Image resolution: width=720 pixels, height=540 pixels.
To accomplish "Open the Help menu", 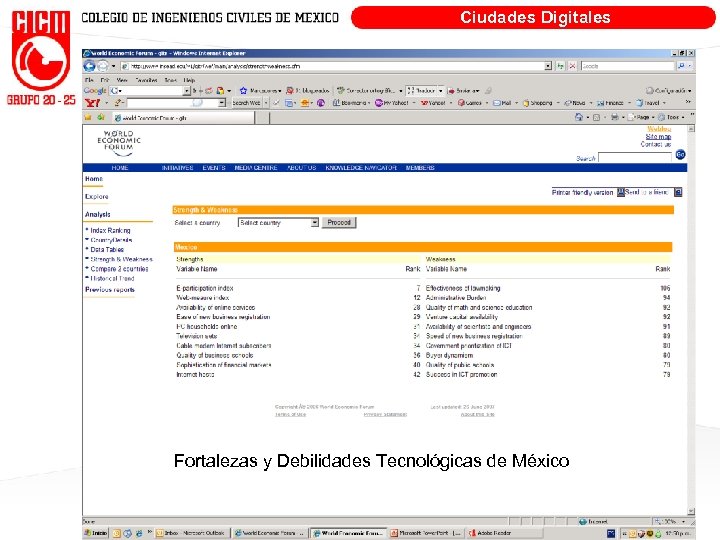I will pos(189,80).
